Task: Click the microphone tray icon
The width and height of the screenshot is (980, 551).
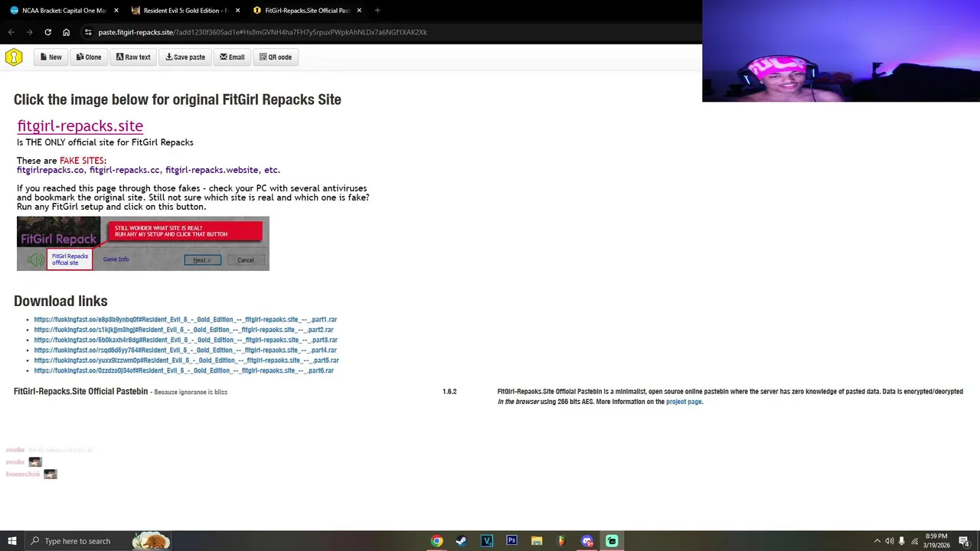Action: pyautogui.click(x=902, y=541)
